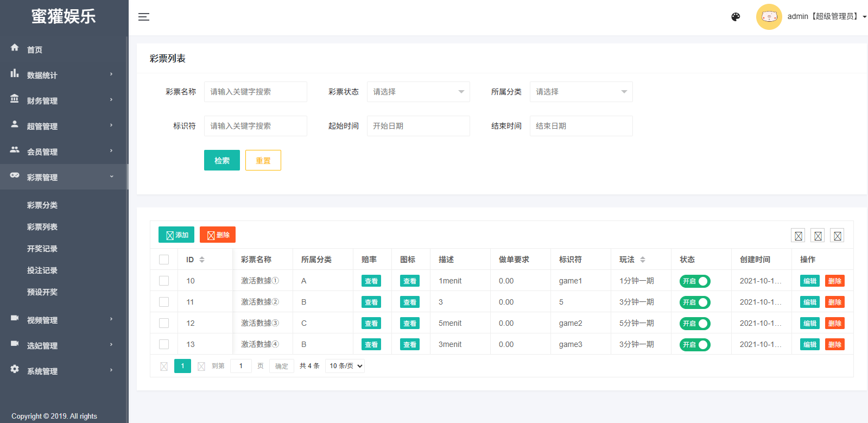Image resolution: width=868 pixels, height=423 pixels.
Task: Open 开奖记录 in the sidebar submenu
Action: [x=42, y=249]
